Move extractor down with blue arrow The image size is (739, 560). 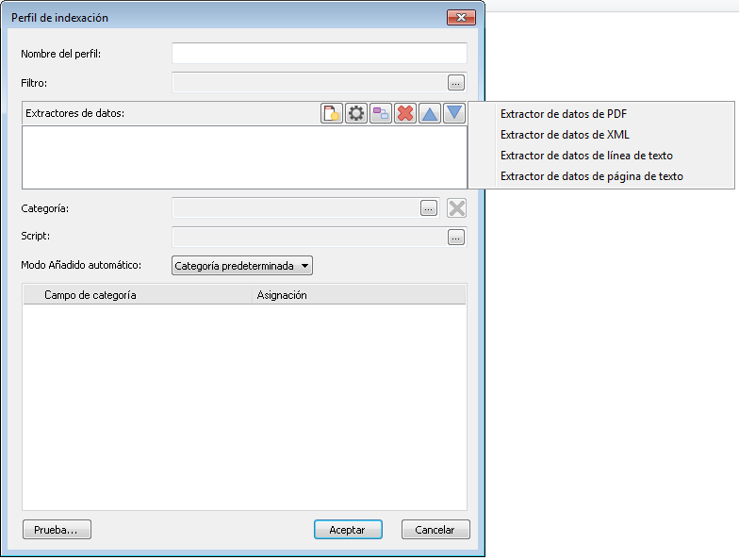click(x=454, y=113)
